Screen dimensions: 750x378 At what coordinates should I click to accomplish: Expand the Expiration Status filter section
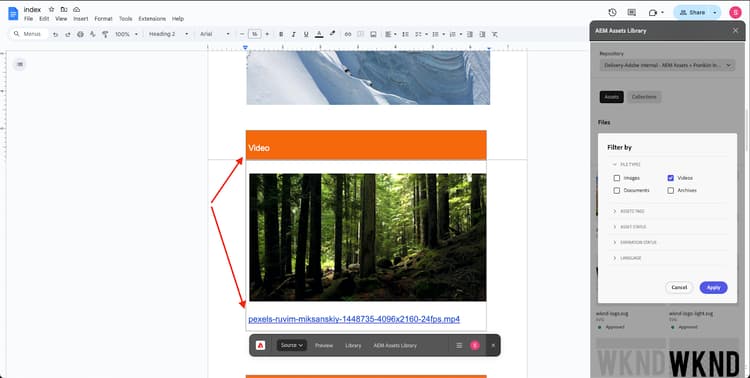pyautogui.click(x=635, y=243)
